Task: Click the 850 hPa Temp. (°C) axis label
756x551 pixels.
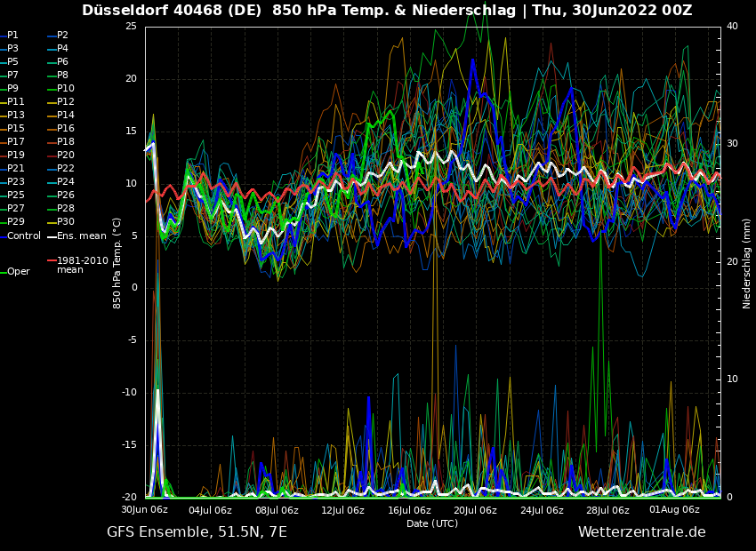Action: pos(117,263)
